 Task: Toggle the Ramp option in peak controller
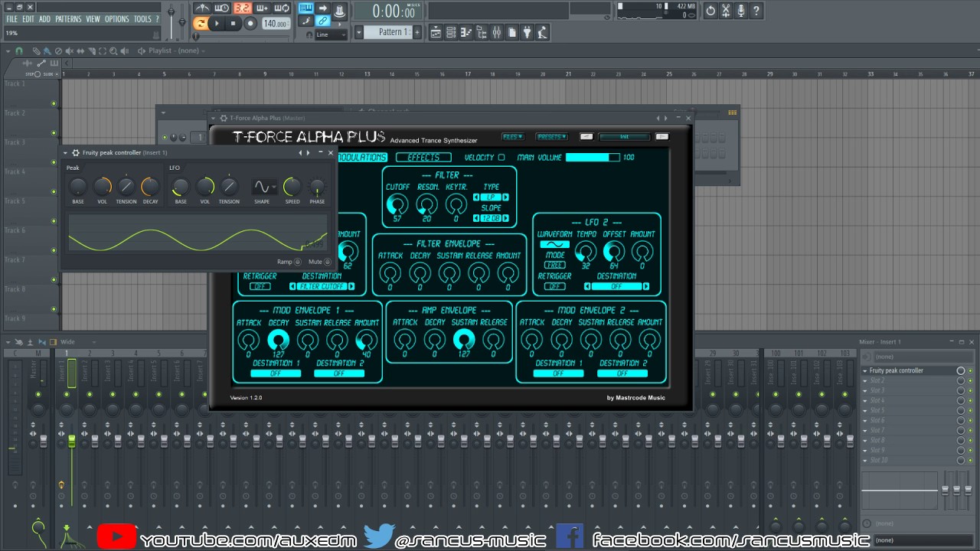(298, 262)
